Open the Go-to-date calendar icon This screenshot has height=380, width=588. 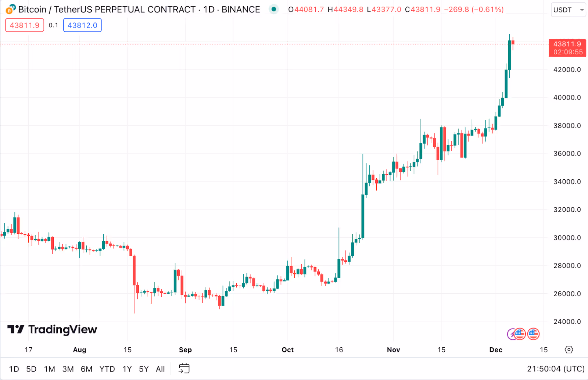(x=184, y=368)
